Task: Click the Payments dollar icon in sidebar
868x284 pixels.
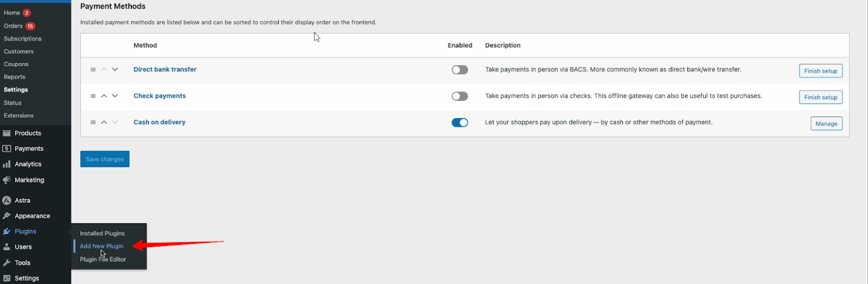Action: click(7, 149)
